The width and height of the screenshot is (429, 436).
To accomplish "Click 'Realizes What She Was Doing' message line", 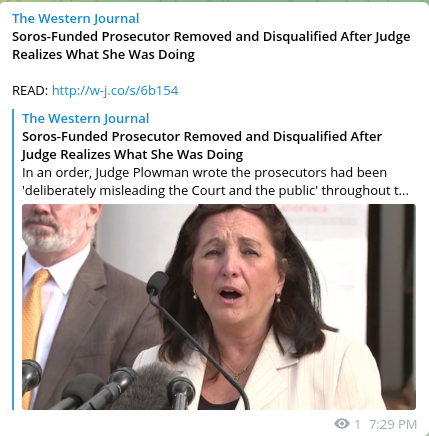I will coord(103,55).
